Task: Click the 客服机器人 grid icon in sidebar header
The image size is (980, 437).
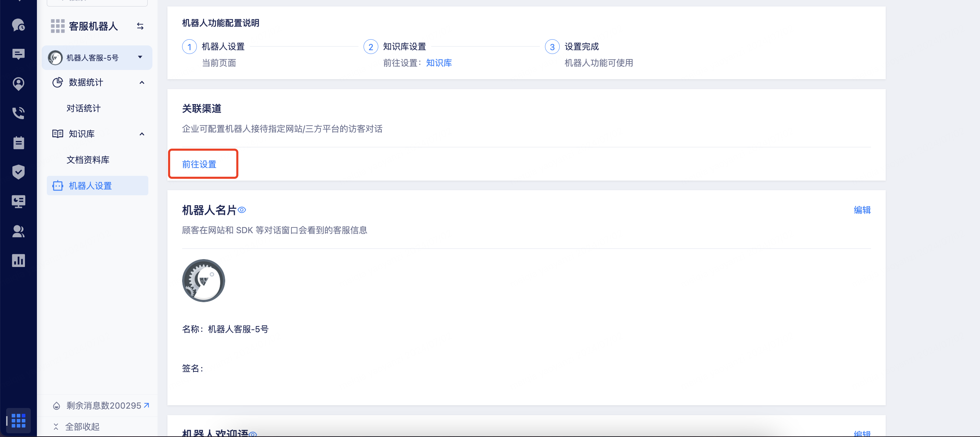Action: 58,26
